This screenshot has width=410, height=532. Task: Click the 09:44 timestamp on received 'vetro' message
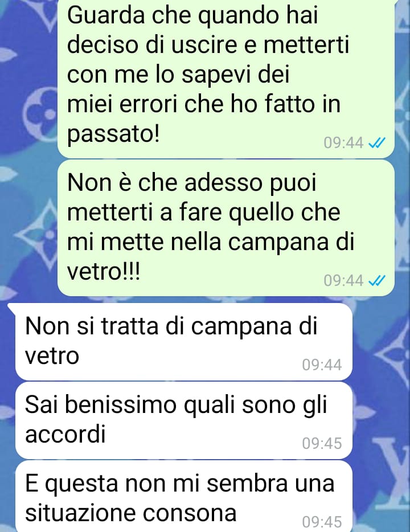pos(322,365)
